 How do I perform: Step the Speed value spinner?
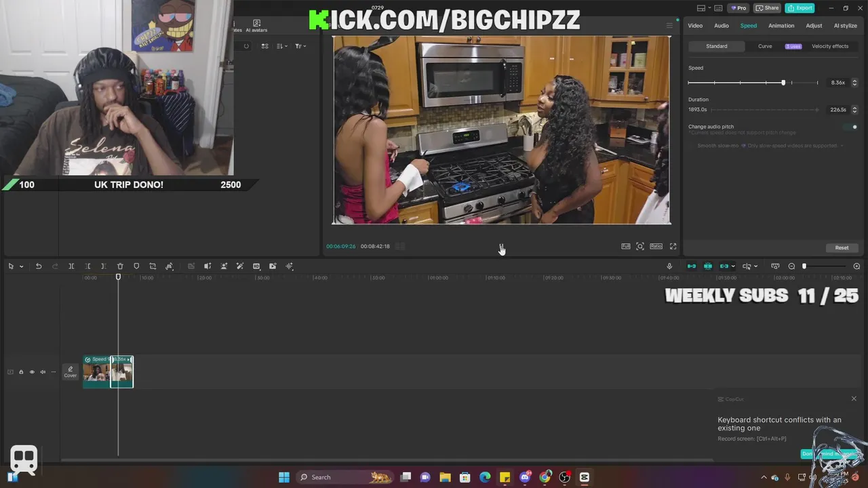tap(854, 83)
